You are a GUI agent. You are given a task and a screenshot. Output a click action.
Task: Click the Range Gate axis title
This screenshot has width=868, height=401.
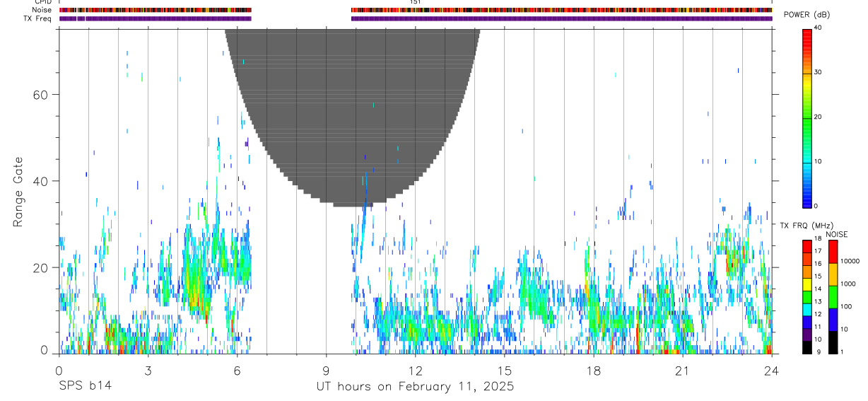pos(18,192)
